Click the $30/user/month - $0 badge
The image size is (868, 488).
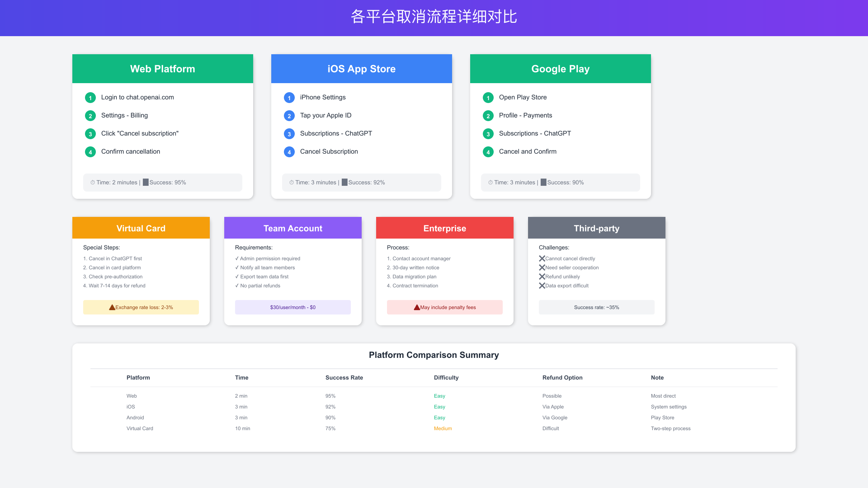click(x=293, y=307)
